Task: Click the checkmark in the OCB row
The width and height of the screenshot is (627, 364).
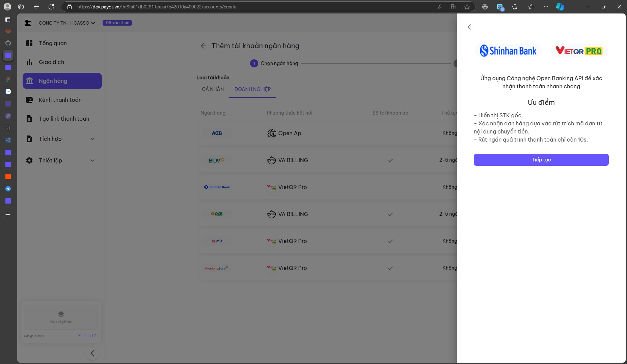Action: pyautogui.click(x=390, y=214)
